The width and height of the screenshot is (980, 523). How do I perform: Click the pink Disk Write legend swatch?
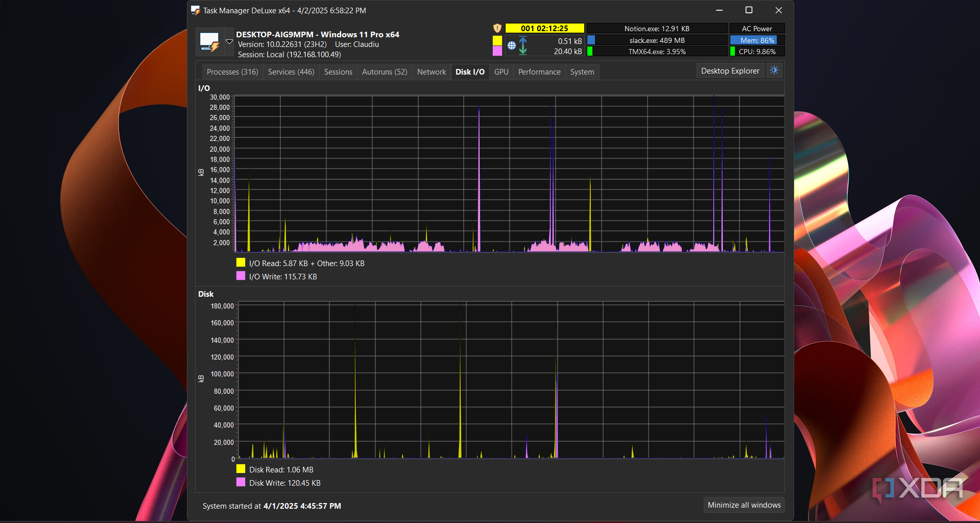pyautogui.click(x=241, y=482)
